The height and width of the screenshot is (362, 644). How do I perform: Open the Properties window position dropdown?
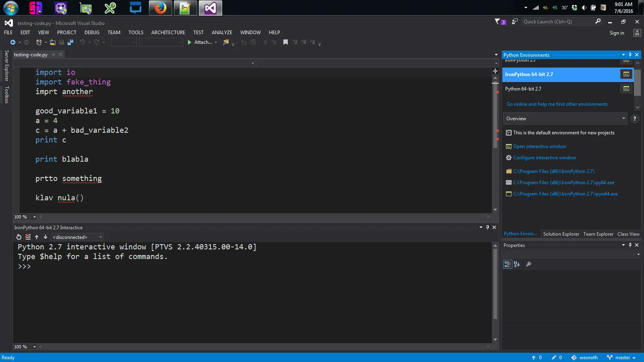point(623,245)
